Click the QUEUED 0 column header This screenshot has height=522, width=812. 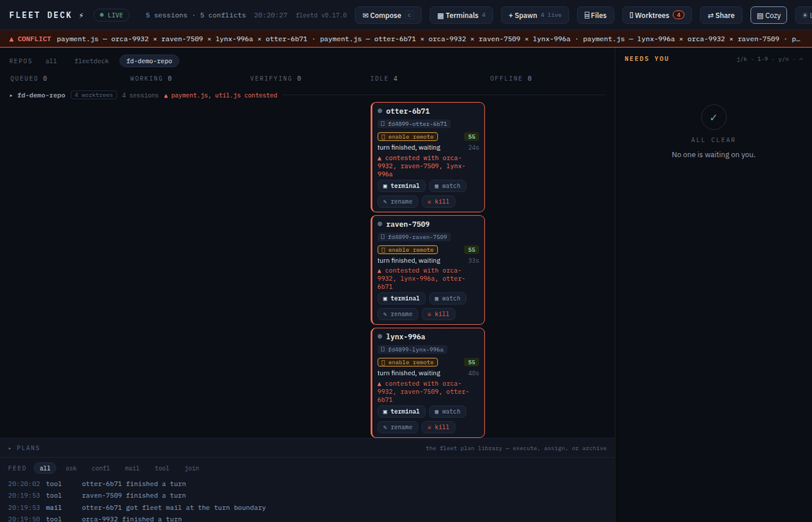point(28,79)
